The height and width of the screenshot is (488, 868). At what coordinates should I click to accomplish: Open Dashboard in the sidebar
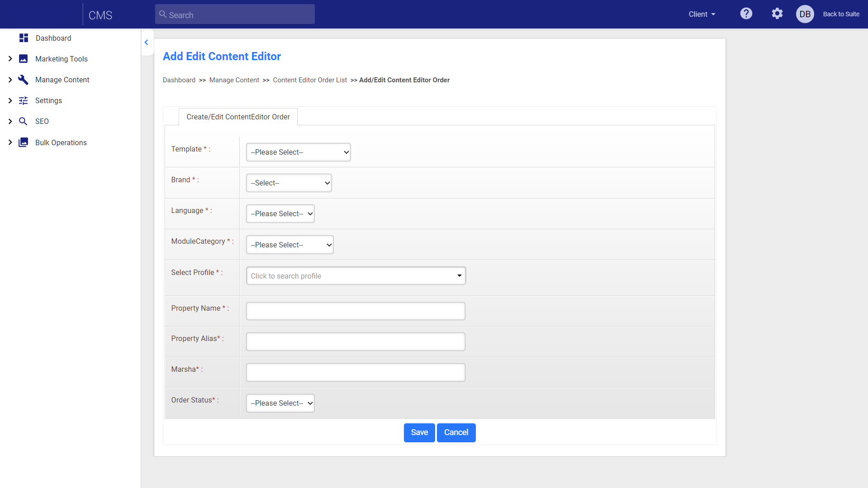point(53,38)
